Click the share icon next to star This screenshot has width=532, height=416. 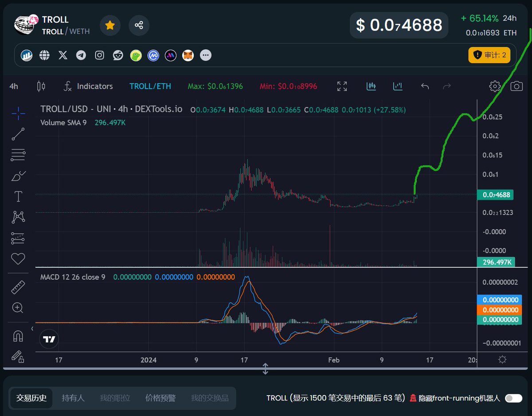139,25
